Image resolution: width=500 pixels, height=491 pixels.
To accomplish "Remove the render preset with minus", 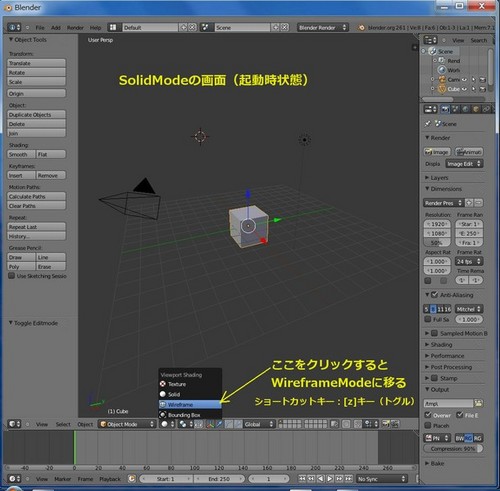I will 478,203.
